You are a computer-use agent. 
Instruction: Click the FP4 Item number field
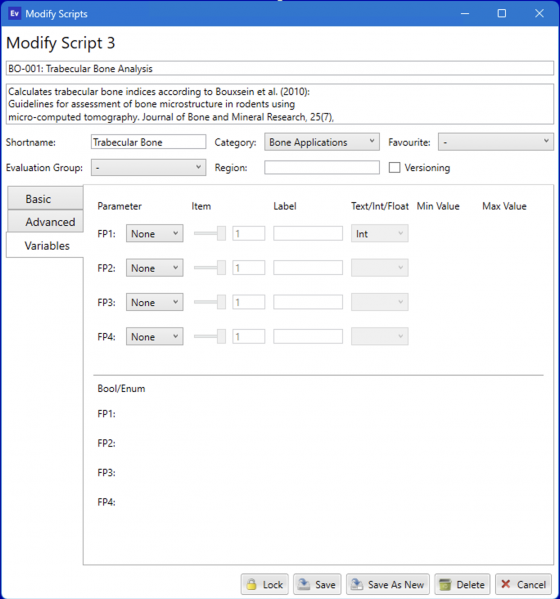(249, 337)
